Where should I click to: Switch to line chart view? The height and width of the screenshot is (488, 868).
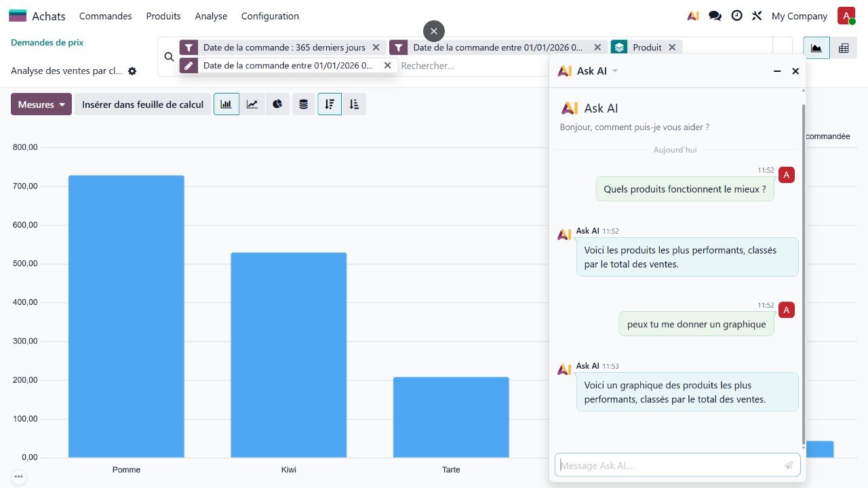click(x=252, y=104)
